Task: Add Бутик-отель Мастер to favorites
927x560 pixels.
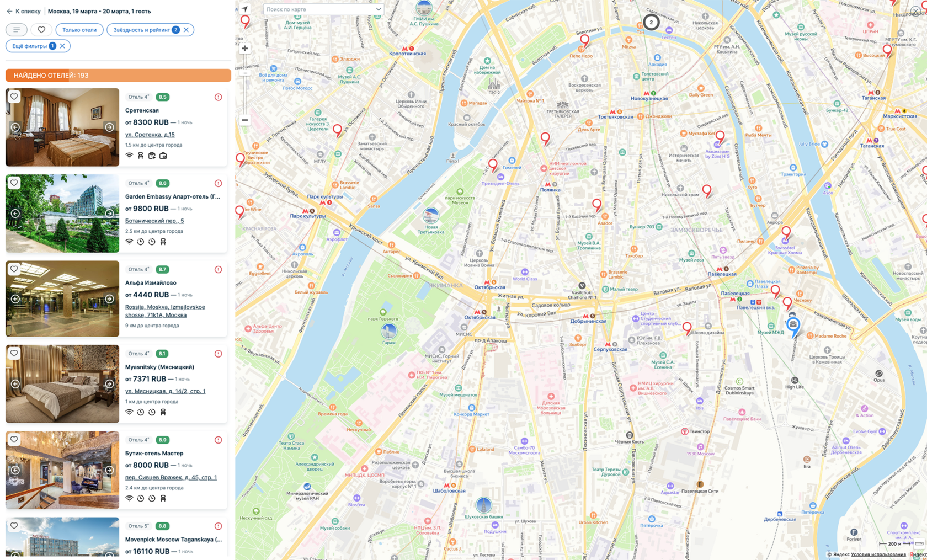Action: [x=14, y=440]
